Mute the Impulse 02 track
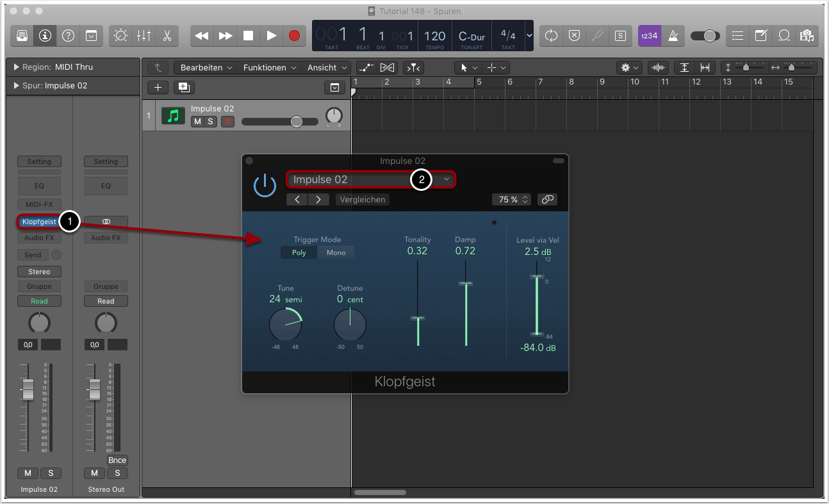829x504 pixels. pyautogui.click(x=197, y=122)
